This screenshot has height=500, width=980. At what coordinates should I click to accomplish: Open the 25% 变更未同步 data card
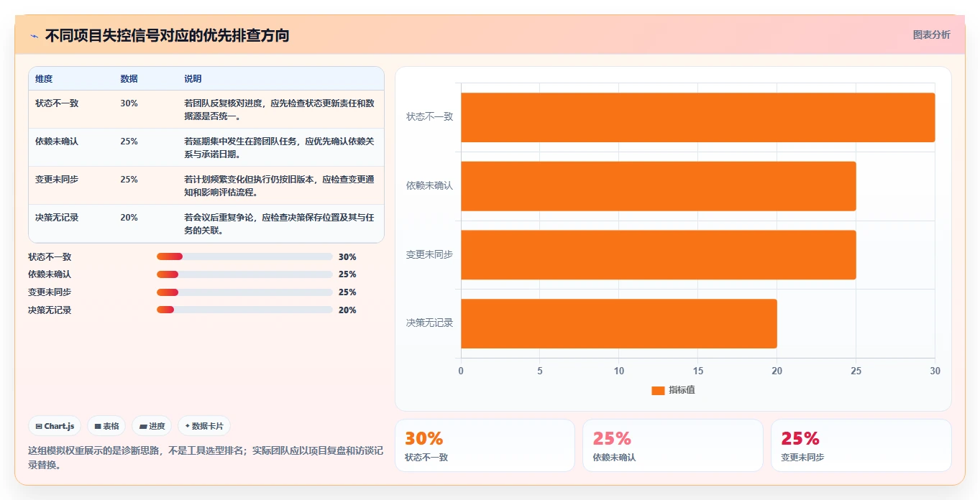point(861,445)
